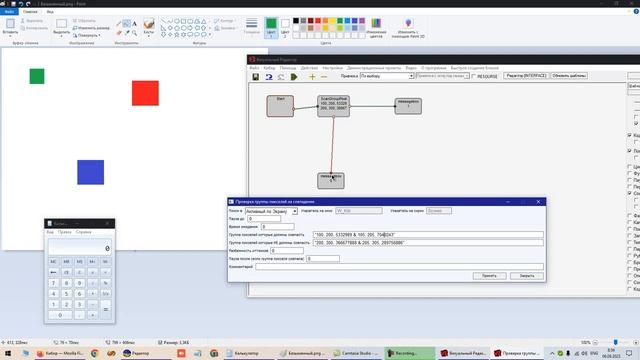Select the Fill bucket tool in Paint
This screenshot has width=640, height=360.
tap(127, 24)
